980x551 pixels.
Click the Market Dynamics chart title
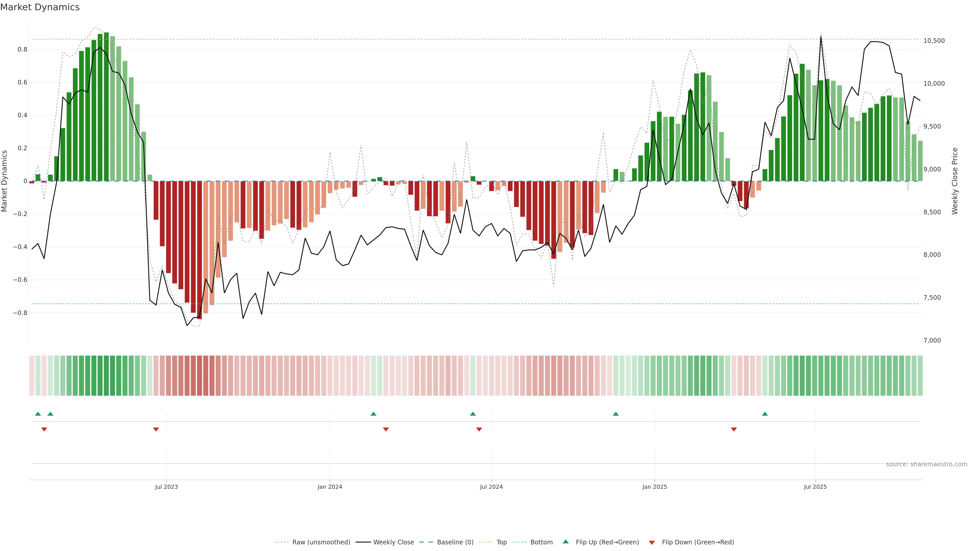[40, 7]
